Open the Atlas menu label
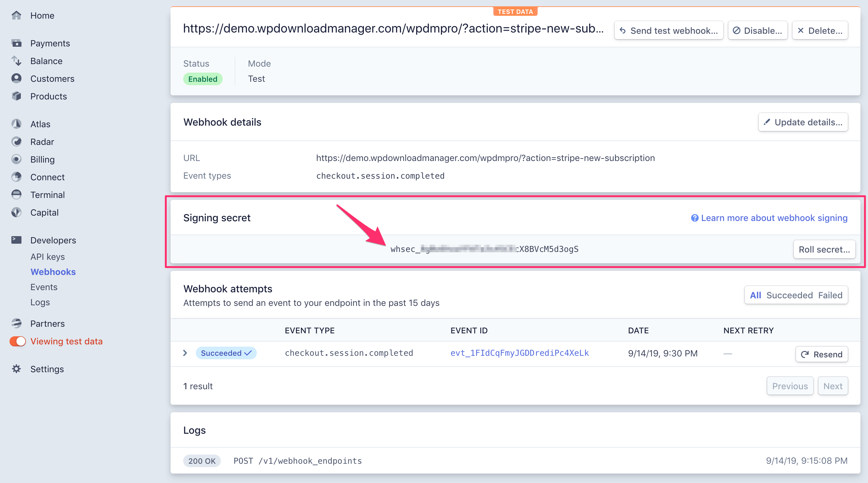 coord(40,124)
